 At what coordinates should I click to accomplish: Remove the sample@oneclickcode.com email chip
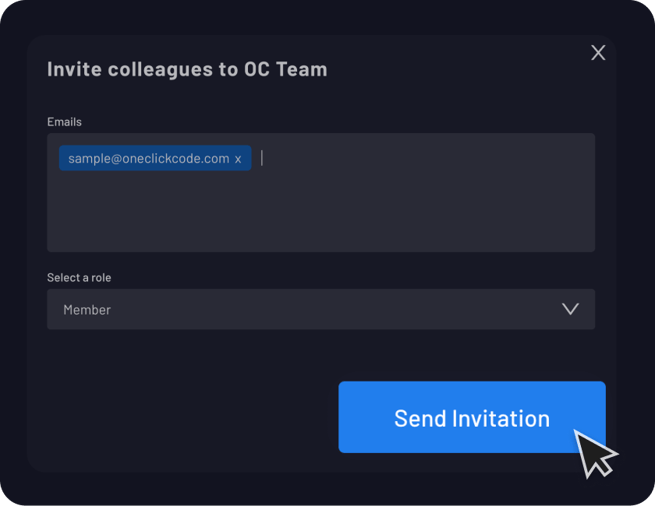(238, 159)
